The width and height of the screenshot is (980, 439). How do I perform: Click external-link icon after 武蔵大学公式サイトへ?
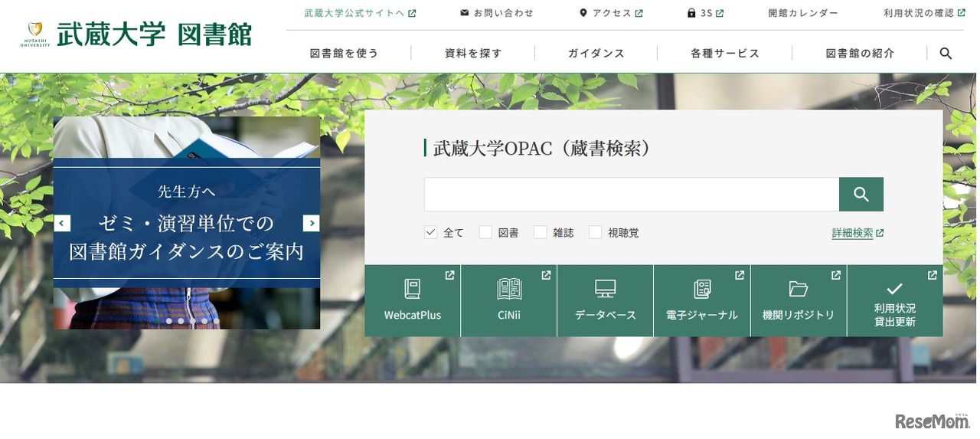coord(413,13)
